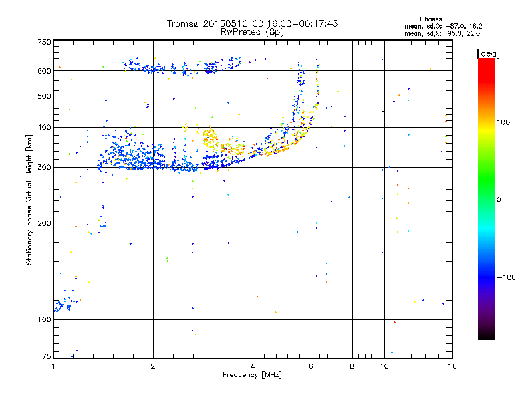Screen dimensions: 532x399
Task: Click the blue multi-hop echo band above 600 km
Action: pyautogui.click(x=182, y=65)
